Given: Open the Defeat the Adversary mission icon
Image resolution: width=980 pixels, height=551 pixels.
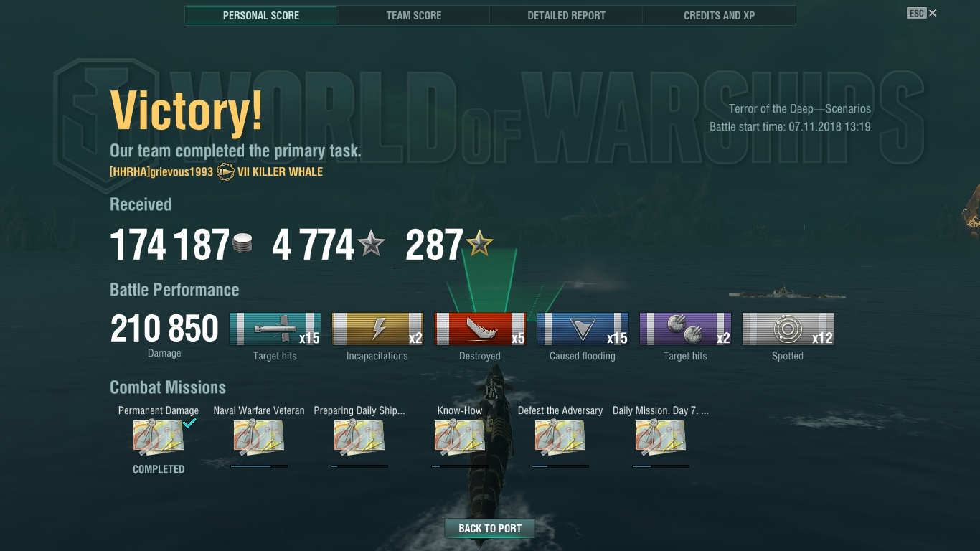Looking at the screenshot, I should tap(560, 438).
